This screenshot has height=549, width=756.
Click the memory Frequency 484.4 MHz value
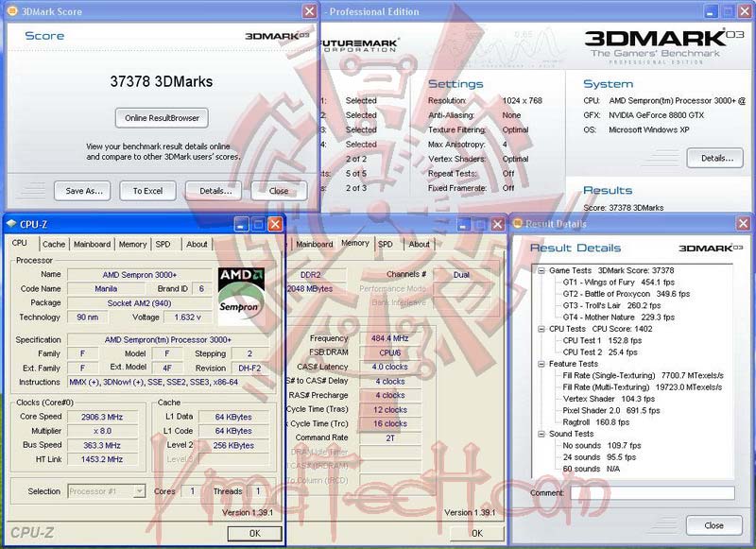pyautogui.click(x=390, y=338)
